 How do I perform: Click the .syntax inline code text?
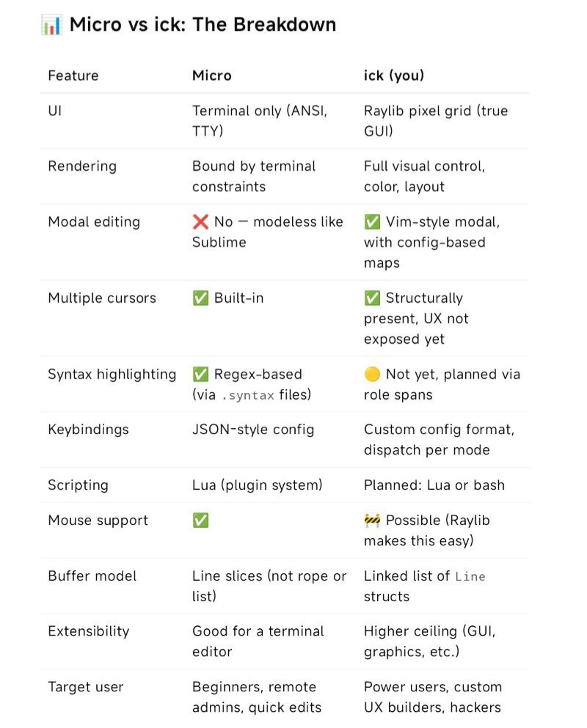tap(248, 396)
